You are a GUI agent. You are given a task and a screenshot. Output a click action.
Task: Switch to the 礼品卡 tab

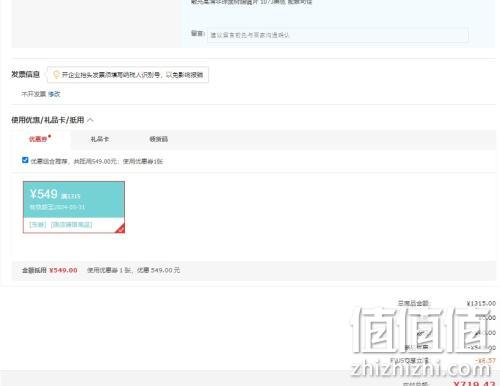100,139
